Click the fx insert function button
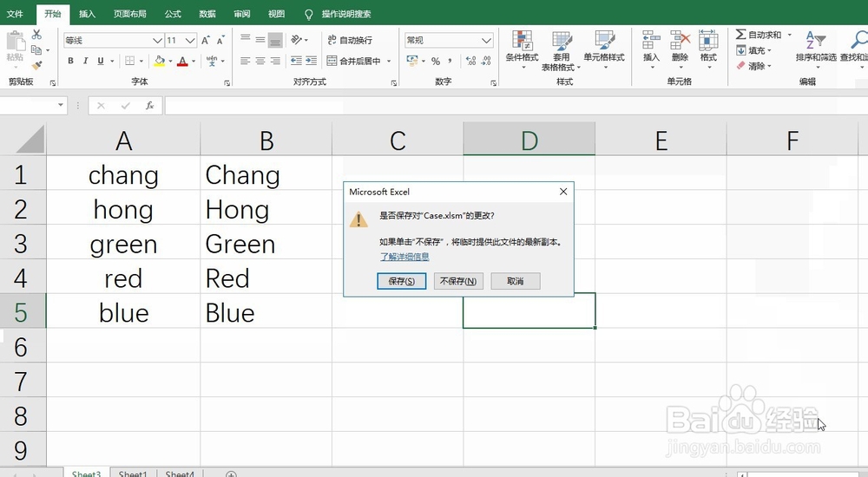 point(149,105)
